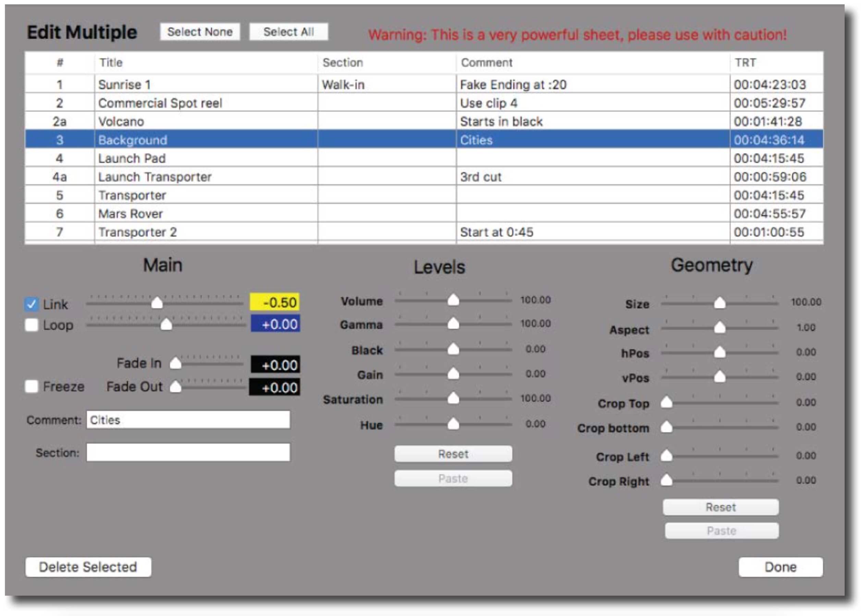
Task: Click the Done button
Action: coord(781,567)
